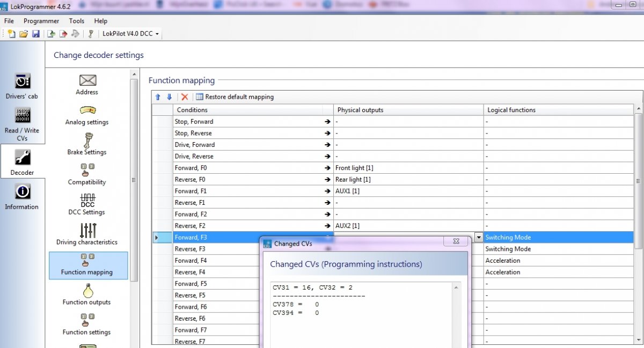
Task: Click the Logical functions column header
Action: [x=559, y=110]
